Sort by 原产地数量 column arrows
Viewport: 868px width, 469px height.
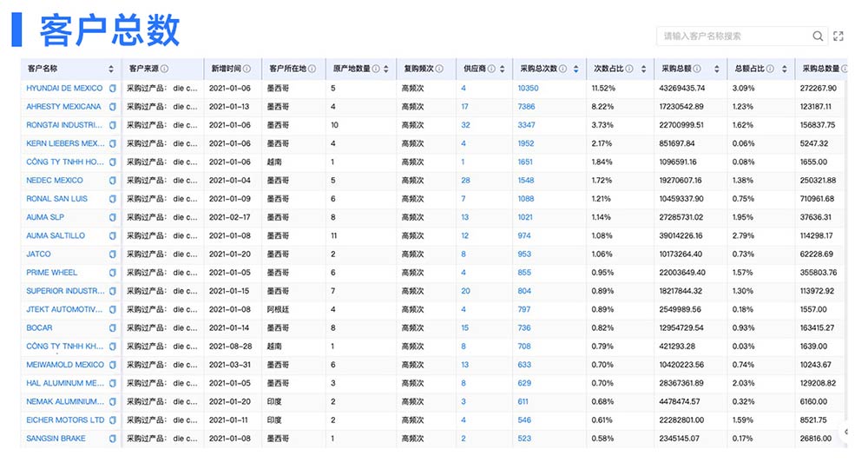(386, 69)
